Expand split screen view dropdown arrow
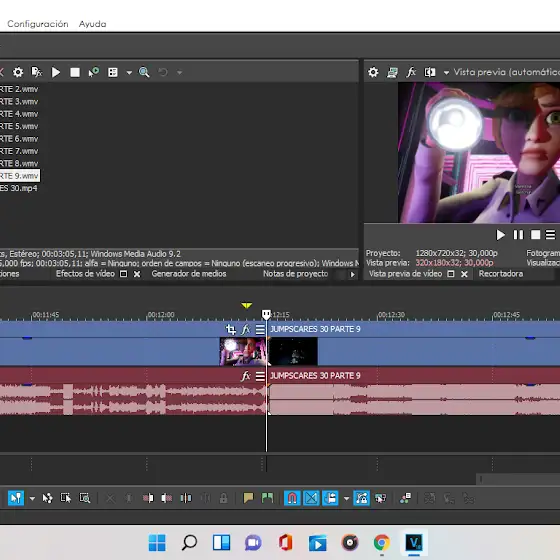560x560 pixels. click(x=446, y=73)
